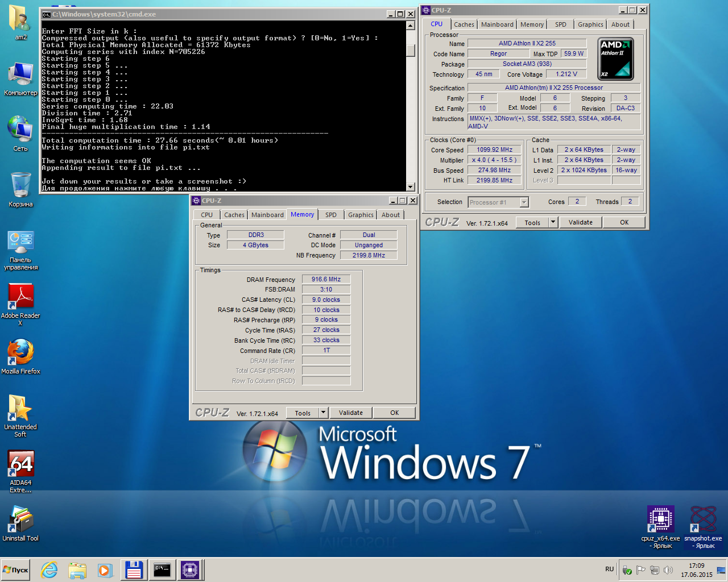Click Tools button in CPU-Z Memory window
The image size is (728, 582).
[x=303, y=413]
